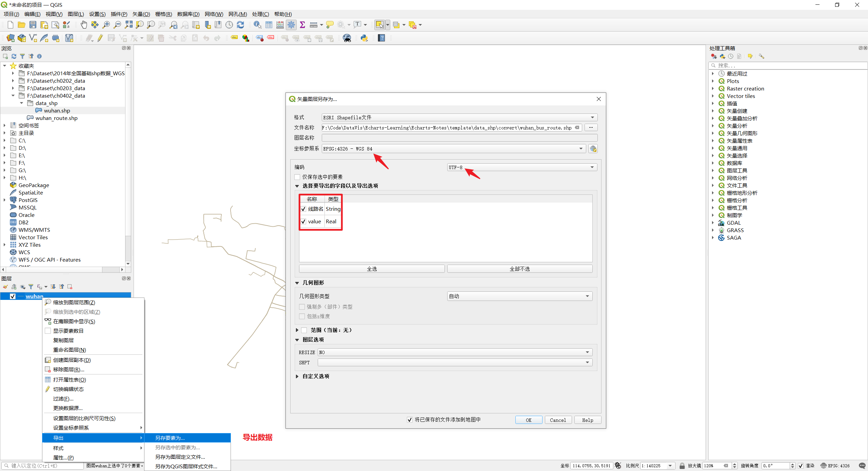Open the scale 1:140225 dropdown

670,466
